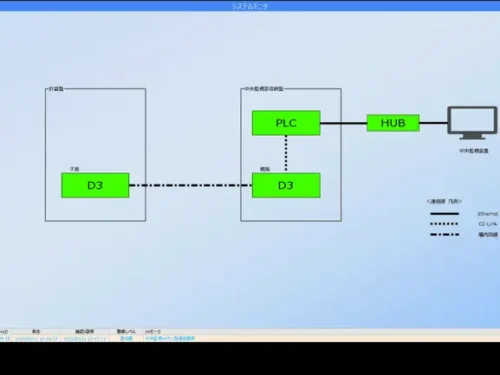The image size is (500, 375).
Task: Click the central monitoring computer icon
Action: click(x=472, y=123)
